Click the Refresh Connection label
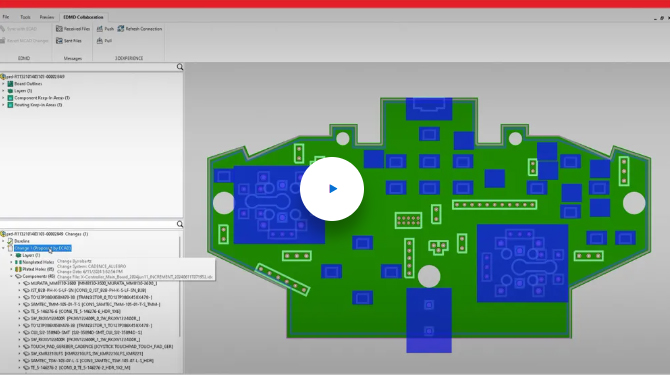Image resolution: width=670 pixels, height=375 pixels. (144, 29)
